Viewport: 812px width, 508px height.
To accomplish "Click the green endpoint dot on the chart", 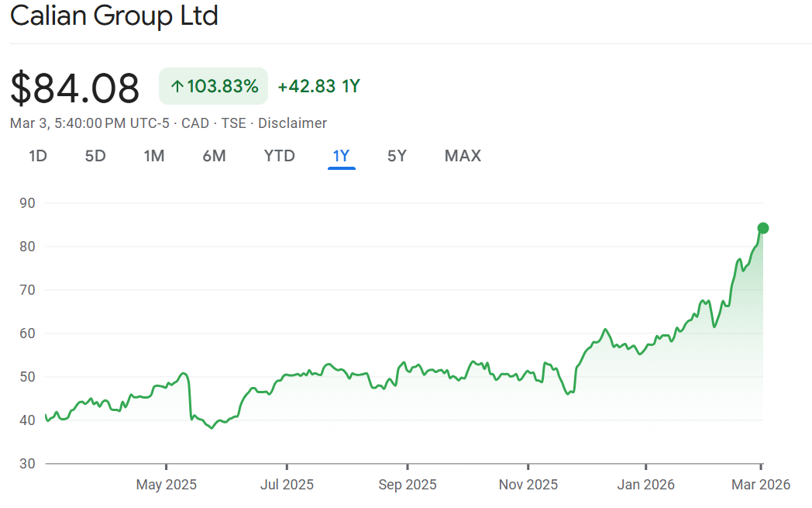I will 762,228.
